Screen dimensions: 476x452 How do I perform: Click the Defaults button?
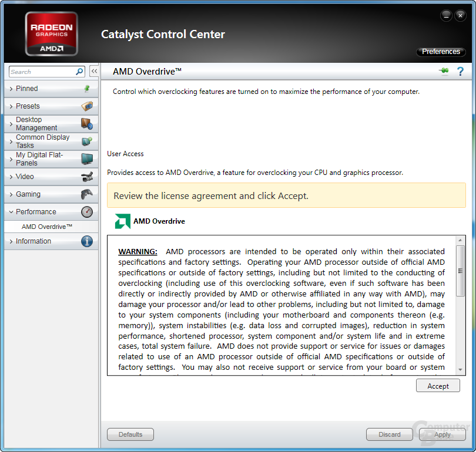pos(130,434)
